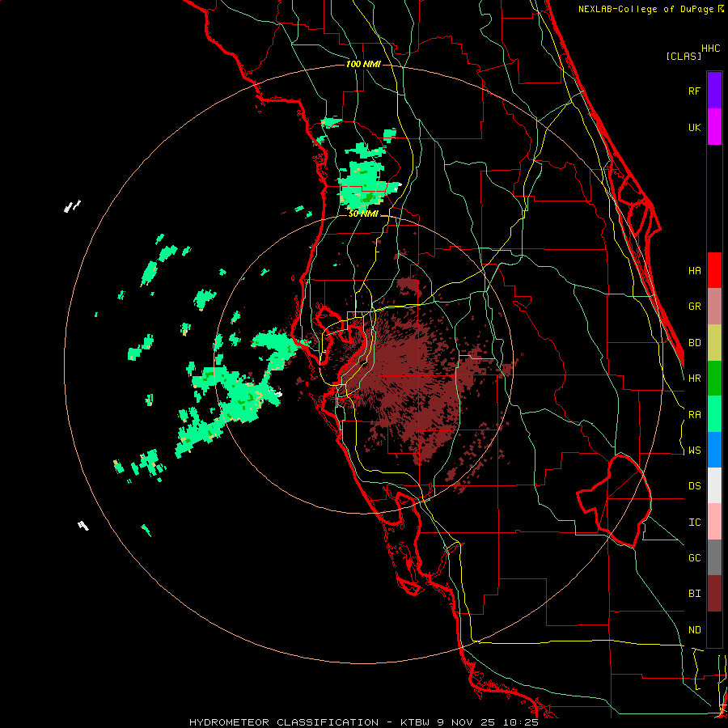Image resolution: width=728 pixels, height=728 pixels.
Task: Click the '9 NOV 25' date in caption
Action: [x=466, y=722]
